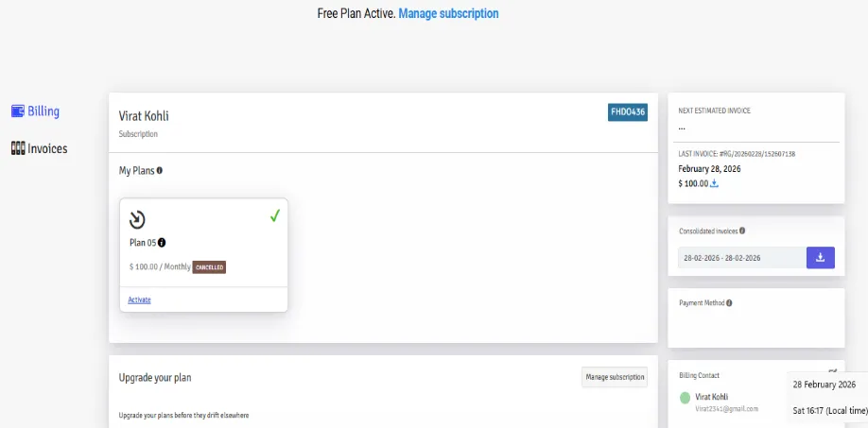The image size is (868, 428).
Task: Show info icon next to Payment Method
Action: pos(729,303)
